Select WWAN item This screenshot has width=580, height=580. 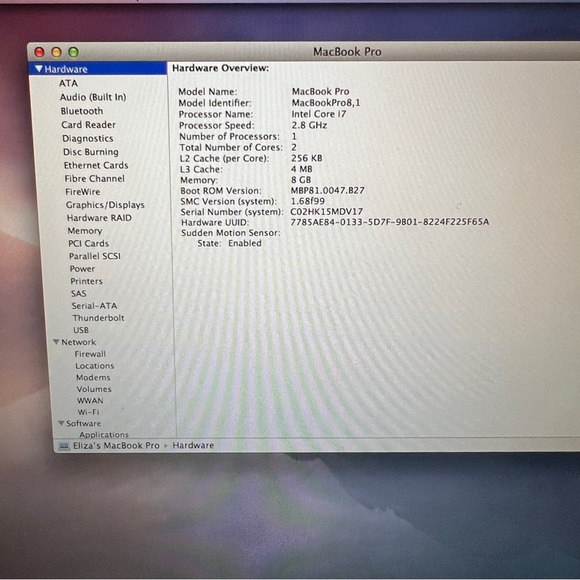coord(90,401)
